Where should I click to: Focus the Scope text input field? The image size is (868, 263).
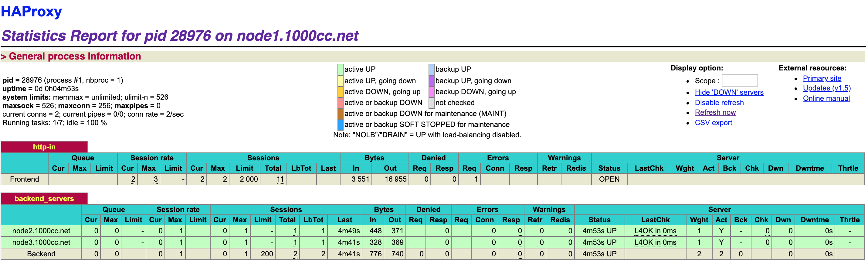[x=739, y=80]
